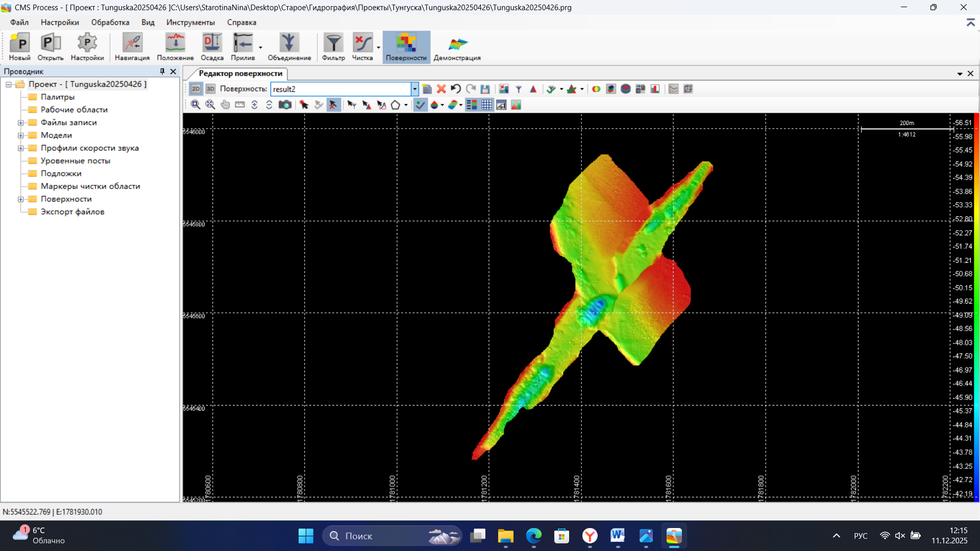Image resolution: width=980 pixels, height=551 pixels.
Task: Expand the Файлы записи tree folder
Action: click(x=21, y=122)
